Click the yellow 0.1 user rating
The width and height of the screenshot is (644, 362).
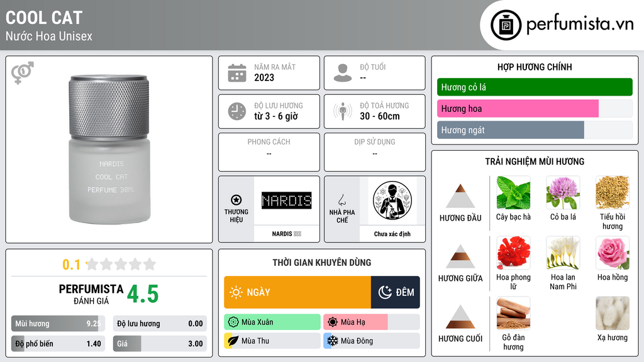point(71,265)
